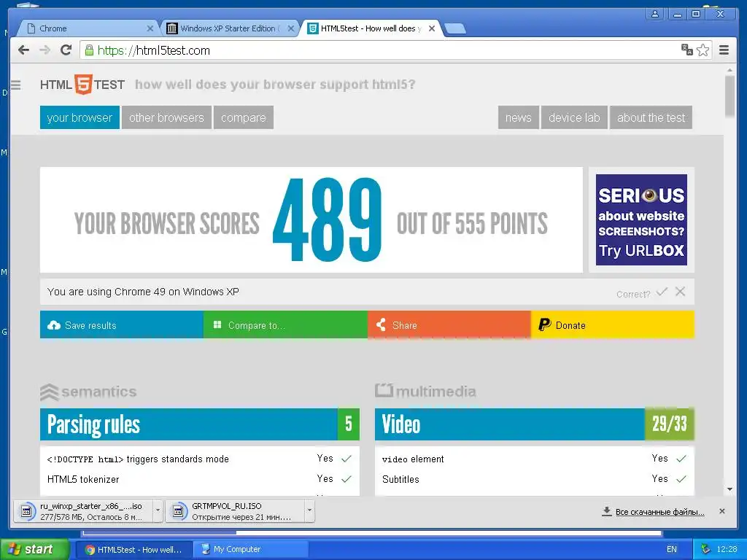Close the Chrome tab

coord(150,28)
